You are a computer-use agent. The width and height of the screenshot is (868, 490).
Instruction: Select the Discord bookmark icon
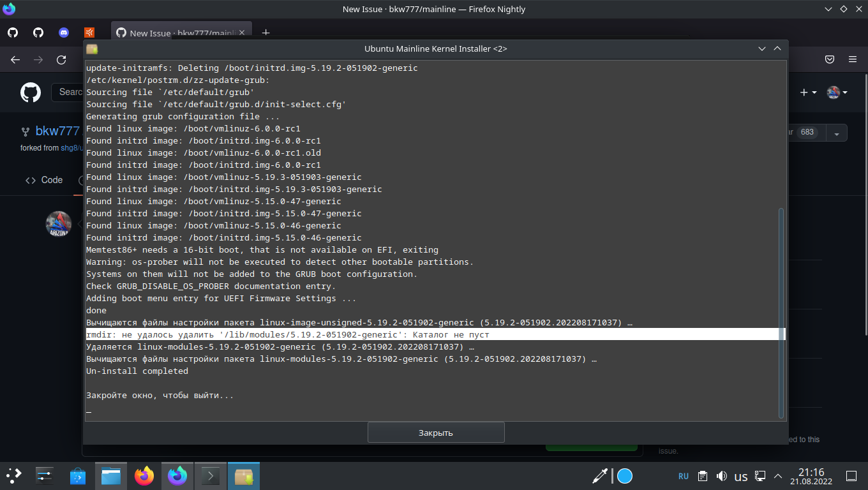coord(63,33)
